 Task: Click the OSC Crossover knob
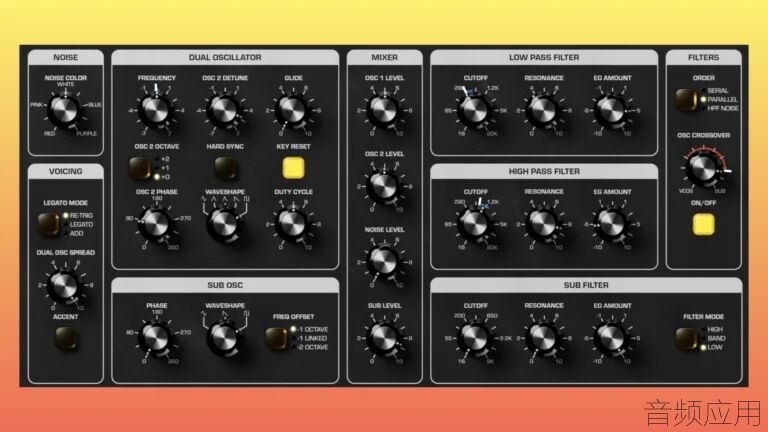[702, 168]
